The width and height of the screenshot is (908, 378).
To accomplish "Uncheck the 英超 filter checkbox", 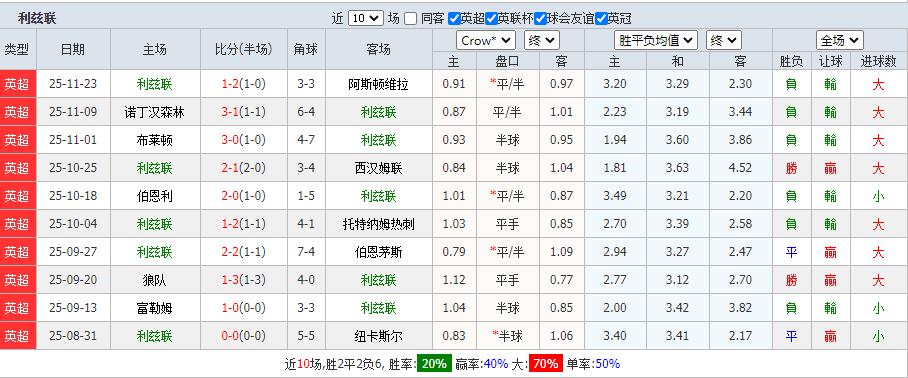I will pyautogui.click(x=455, y=19).
